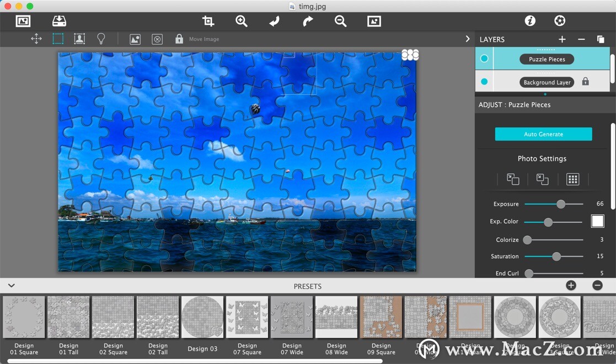Add a new layer with plus icon
The image size is (616, 364).
click(x=562, y=39)
